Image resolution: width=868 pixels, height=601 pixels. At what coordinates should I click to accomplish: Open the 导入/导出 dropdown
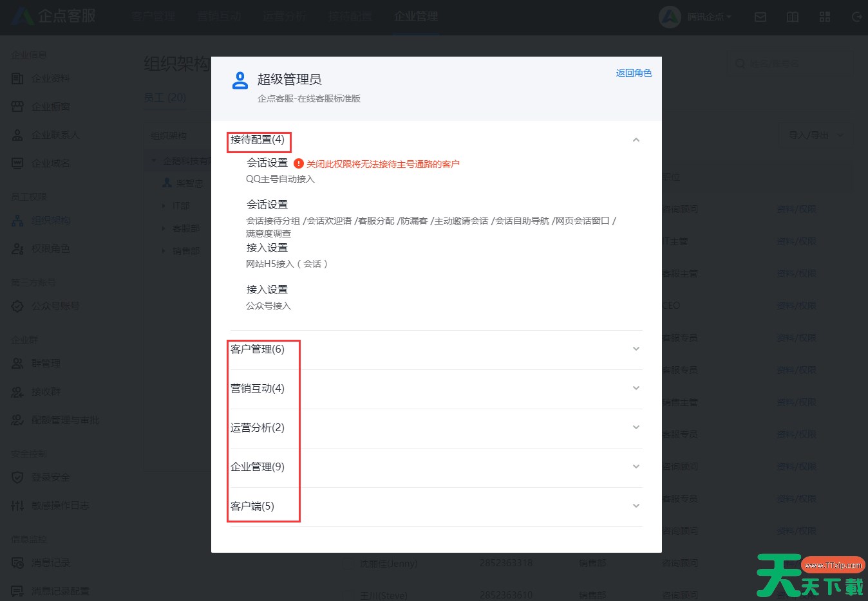coord(815,135)
